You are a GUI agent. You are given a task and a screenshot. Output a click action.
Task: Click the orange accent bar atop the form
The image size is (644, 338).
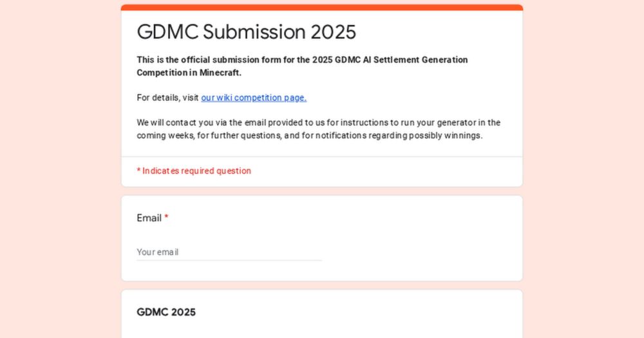pyautogui.click(x=322, y=7)
